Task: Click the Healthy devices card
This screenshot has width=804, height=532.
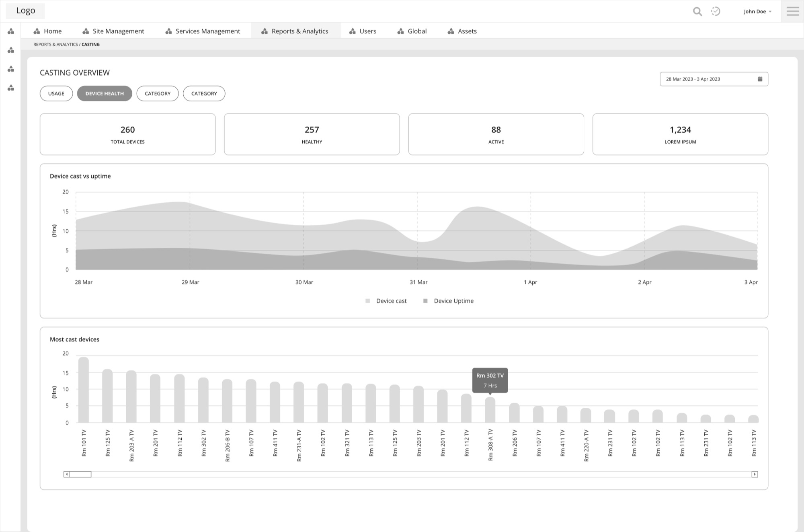Action: tap(312, 134)
